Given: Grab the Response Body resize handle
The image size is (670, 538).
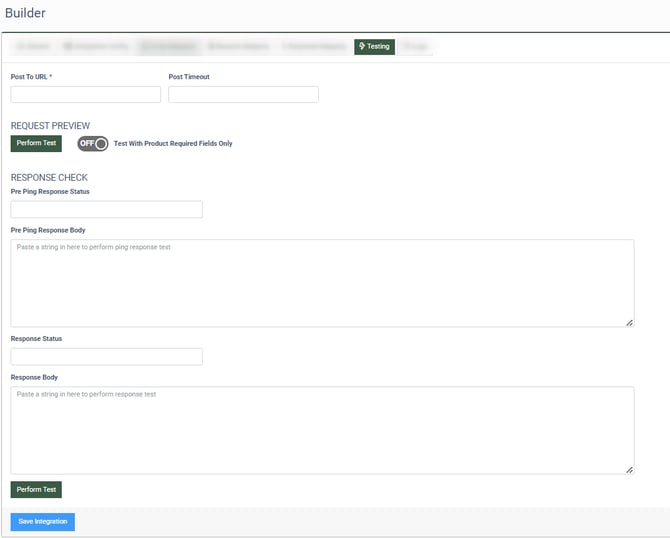Looking at the screenshot, I should [x=629, y=469].
